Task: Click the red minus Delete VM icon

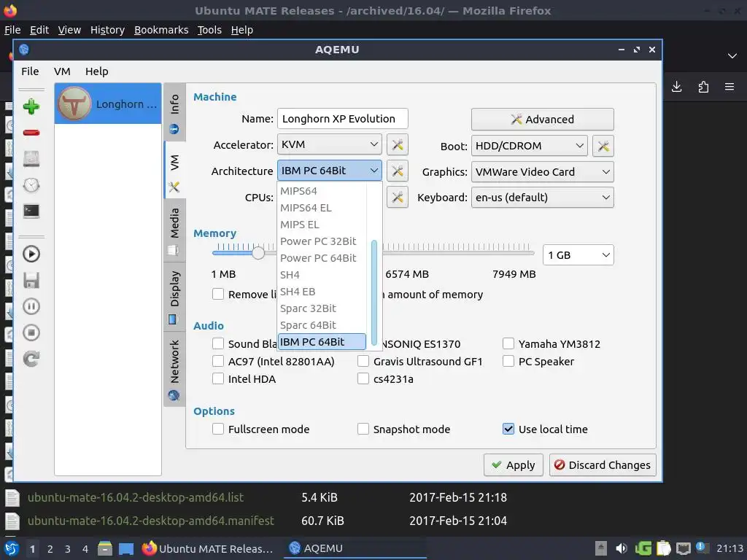Action: 31,133
